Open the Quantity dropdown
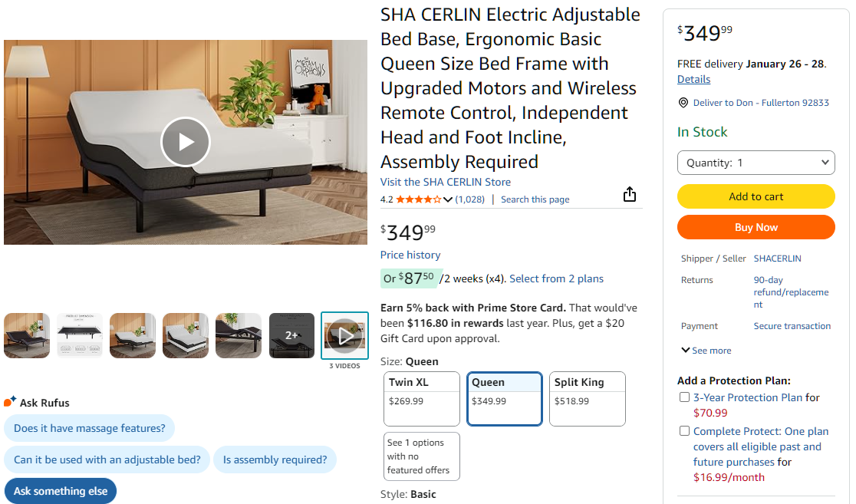 (x=756, y=163)
